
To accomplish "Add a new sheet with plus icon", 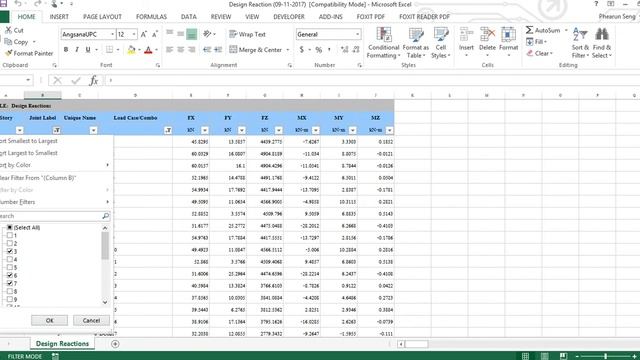I will click(115, 344).
